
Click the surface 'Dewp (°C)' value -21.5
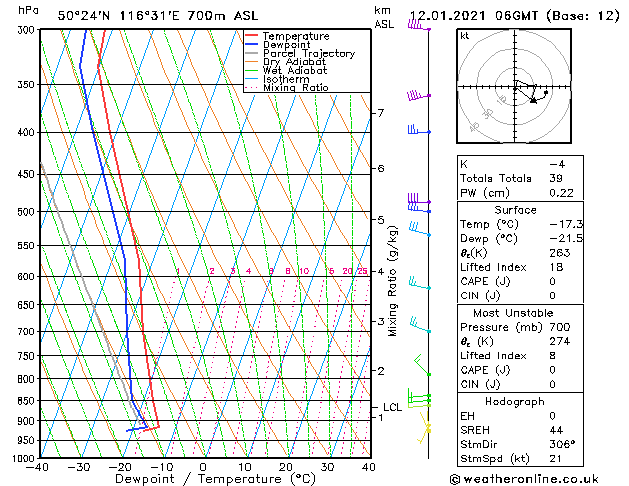click(566, 238)
